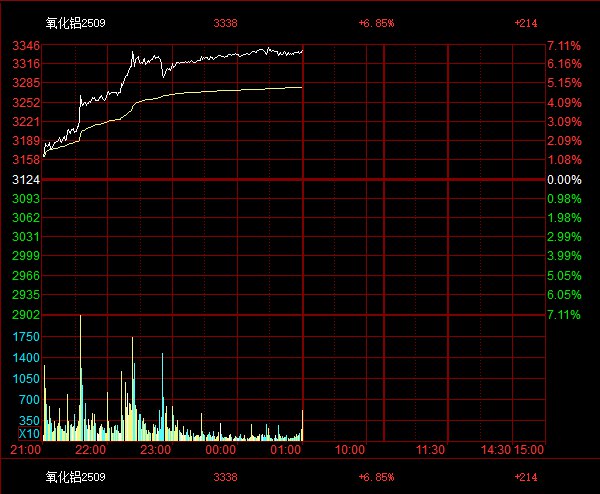Viewport: 600px width, 494px height.
Task: Click the top +214 point change
Action: [x=526, y=23]
